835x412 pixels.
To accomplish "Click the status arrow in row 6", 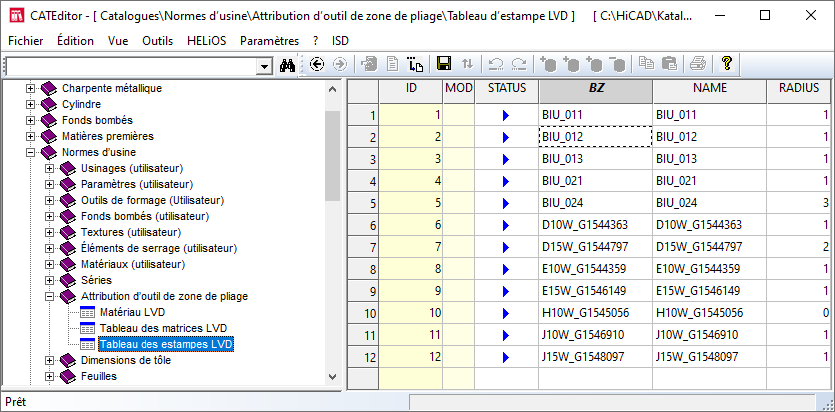I will 506,225.
